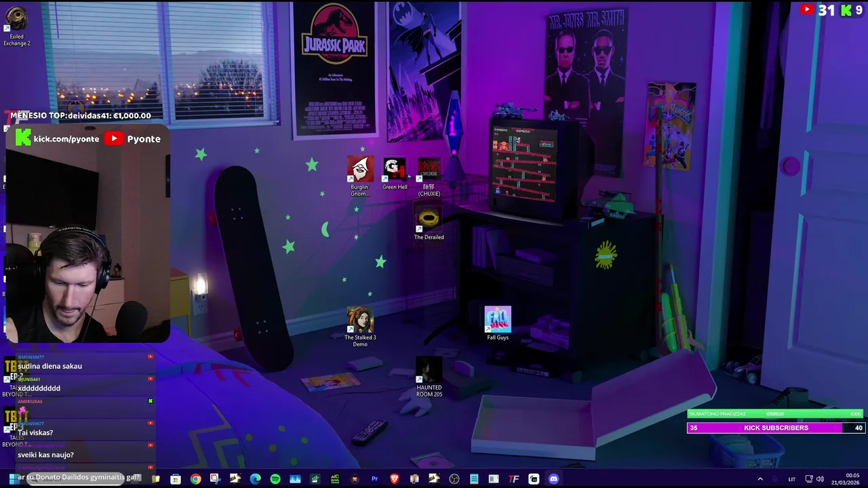Open the volume control in the tray
The image size is (868, 488).
point(820,479)
